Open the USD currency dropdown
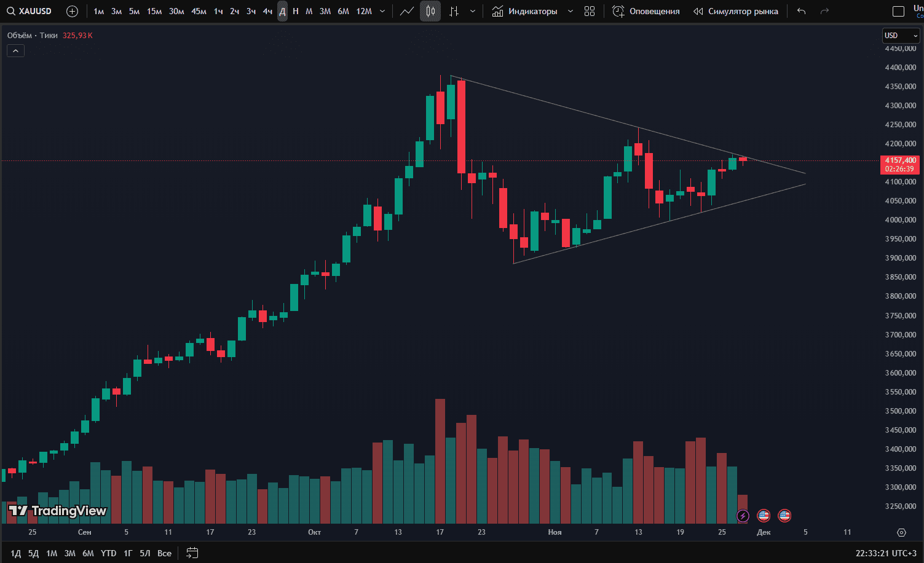This screenshot has height=563, width=924. point(901,36)
